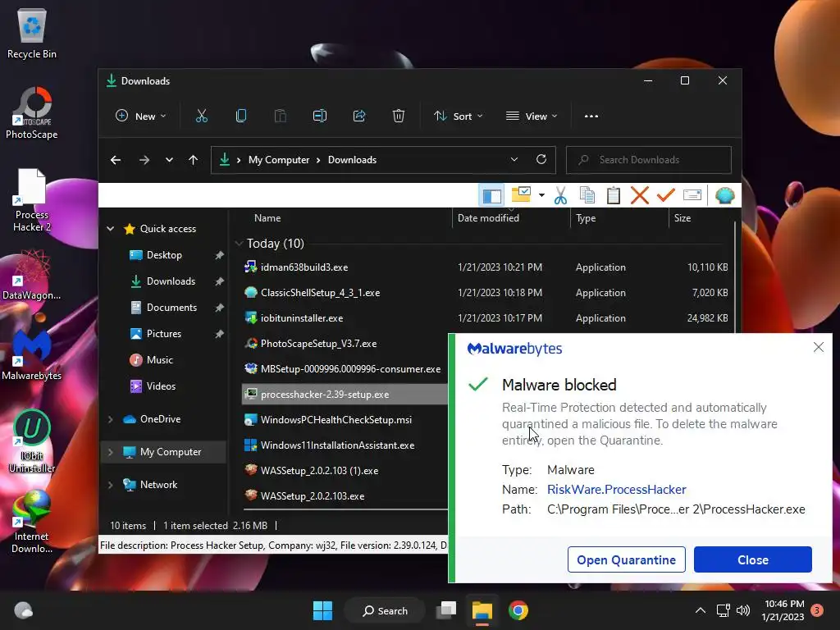
Task: Sort by the Type column header
Action: [x=586, y=218]
